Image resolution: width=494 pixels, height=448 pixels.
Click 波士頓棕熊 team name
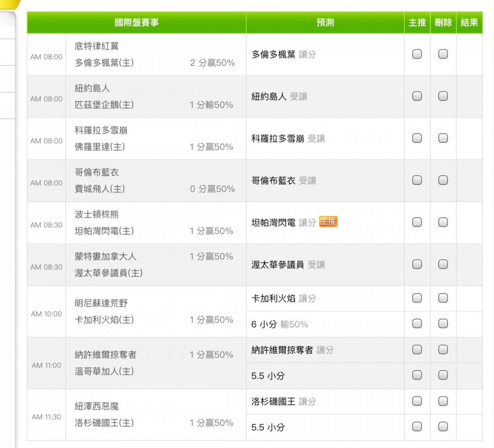(97, 214)
